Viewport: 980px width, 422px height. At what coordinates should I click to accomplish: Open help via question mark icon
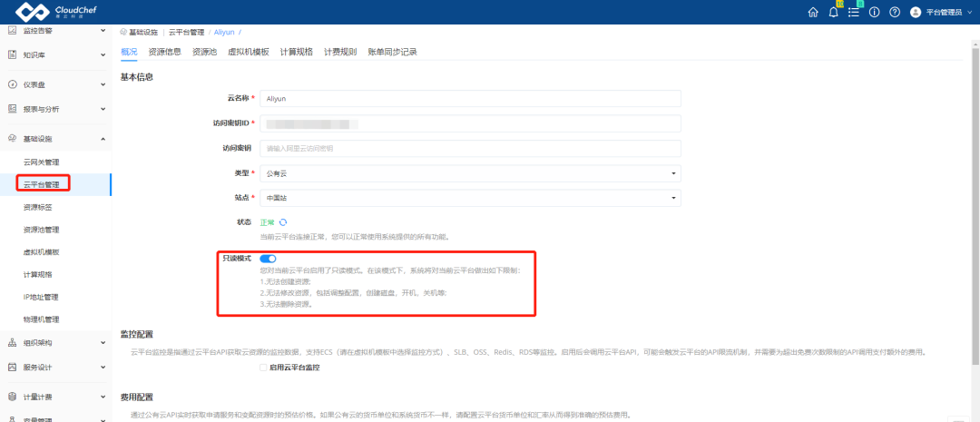895,13
